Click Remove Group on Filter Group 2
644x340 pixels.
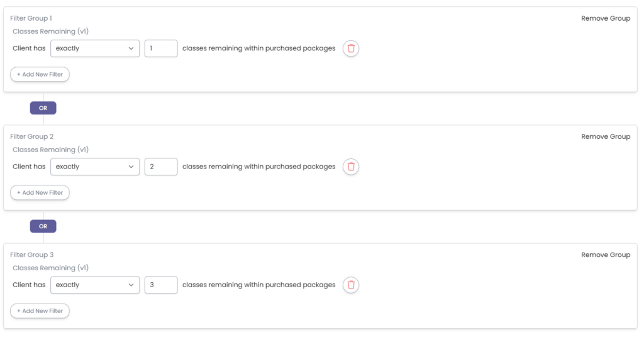605,136
